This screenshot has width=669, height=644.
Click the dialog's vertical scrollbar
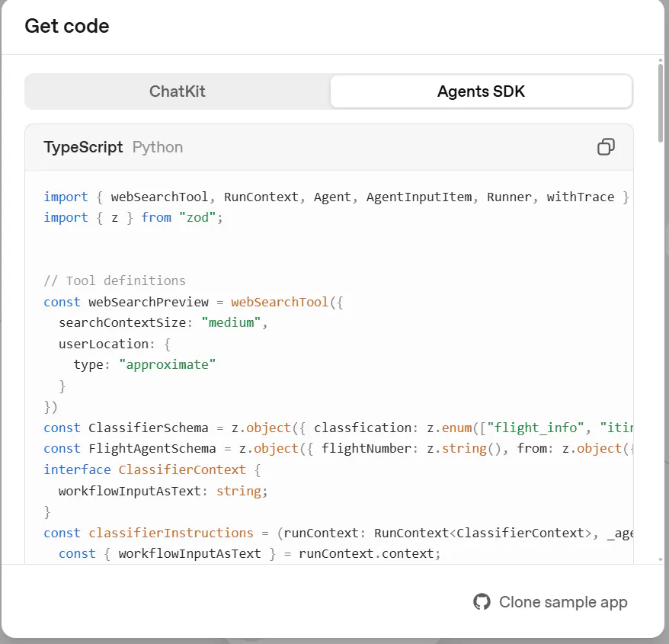tap(660, 103)
